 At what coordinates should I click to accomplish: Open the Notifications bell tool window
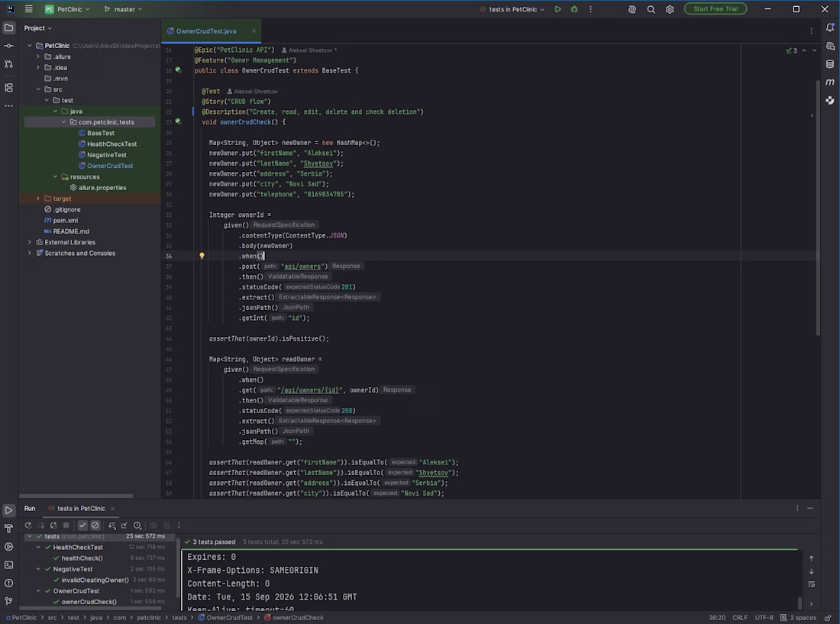point(830,27)
